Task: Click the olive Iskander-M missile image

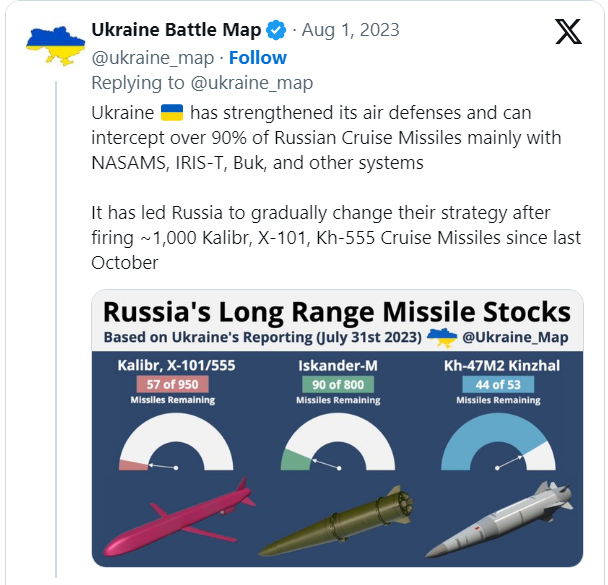Action: pos(336,521)
